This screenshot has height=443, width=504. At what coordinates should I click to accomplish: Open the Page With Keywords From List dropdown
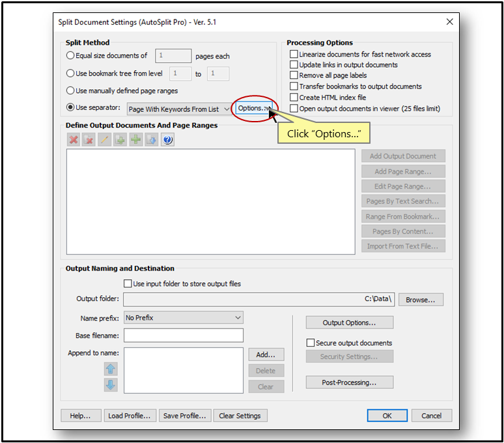[178, 109]
